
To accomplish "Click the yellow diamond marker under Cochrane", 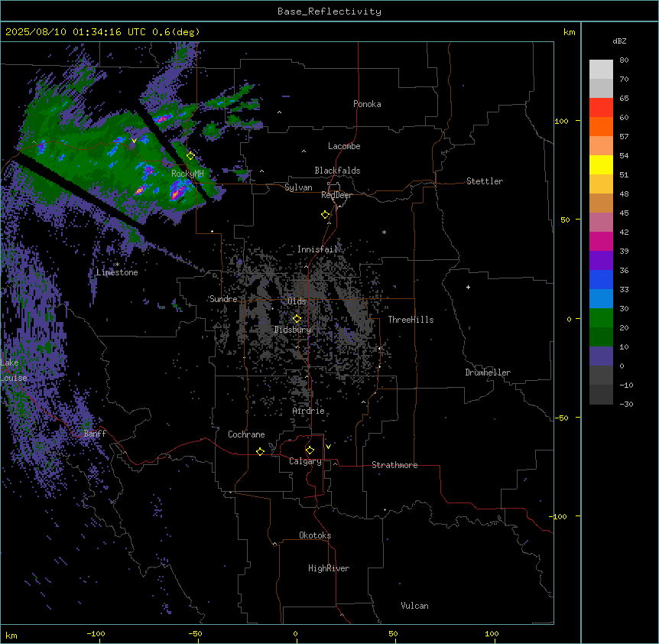I will 260,451.
